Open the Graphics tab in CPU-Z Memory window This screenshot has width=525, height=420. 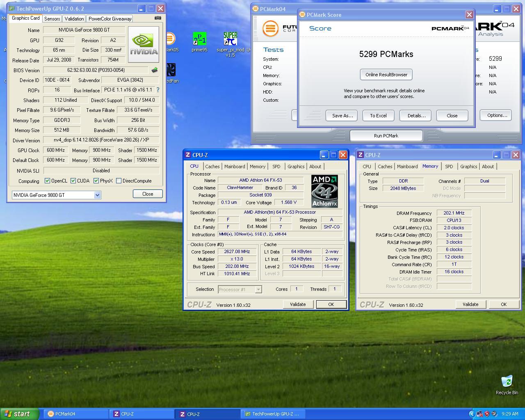tap(468, 167)
